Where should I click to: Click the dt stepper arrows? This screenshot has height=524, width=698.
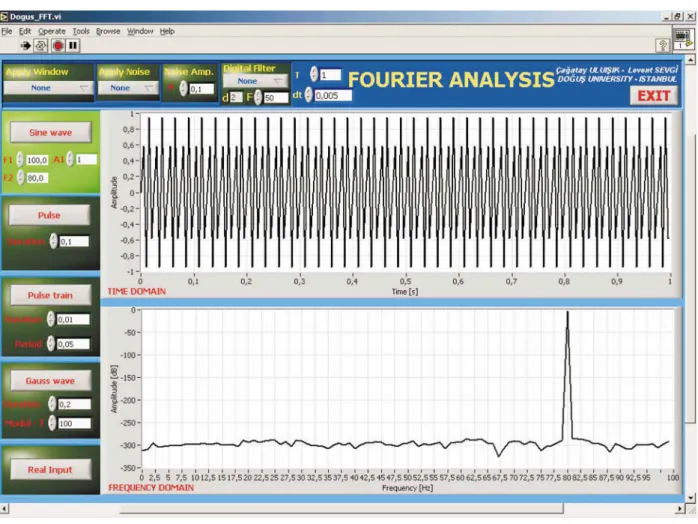(x=308, y=95)
